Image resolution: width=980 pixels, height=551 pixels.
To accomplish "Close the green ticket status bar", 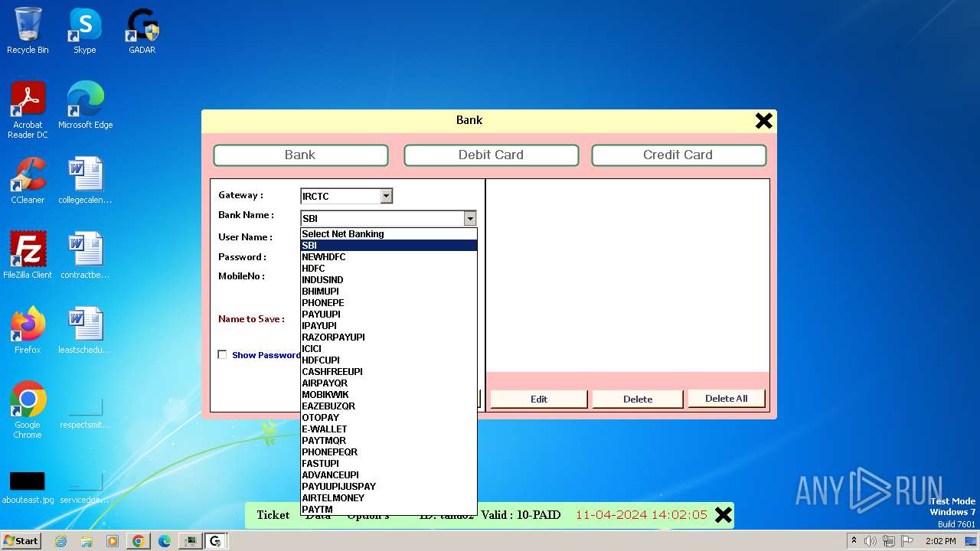I will pos(724,515).
